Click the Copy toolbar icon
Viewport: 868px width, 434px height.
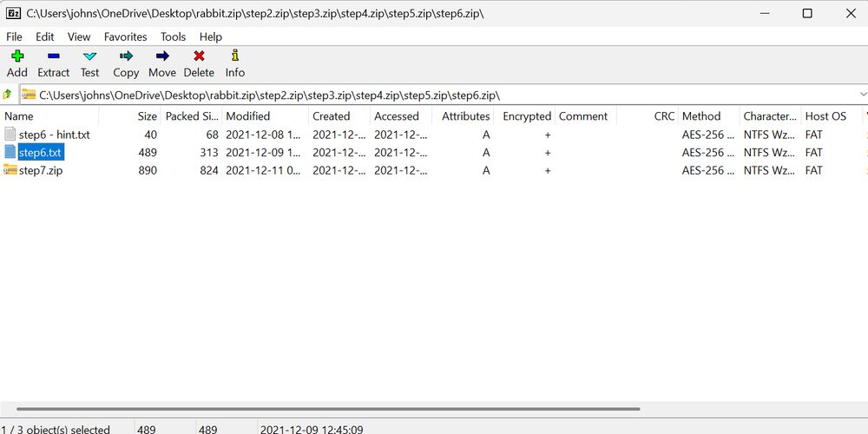click(x=126, y=56)
